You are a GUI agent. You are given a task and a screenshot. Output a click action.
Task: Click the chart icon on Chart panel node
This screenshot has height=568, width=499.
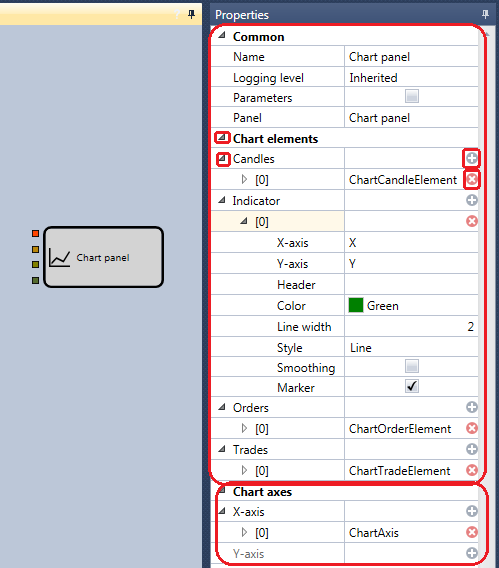point(59,258)
